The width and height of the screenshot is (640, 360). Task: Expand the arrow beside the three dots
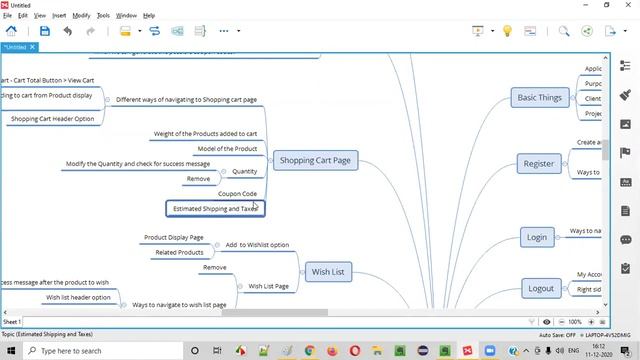coord(239,31)
